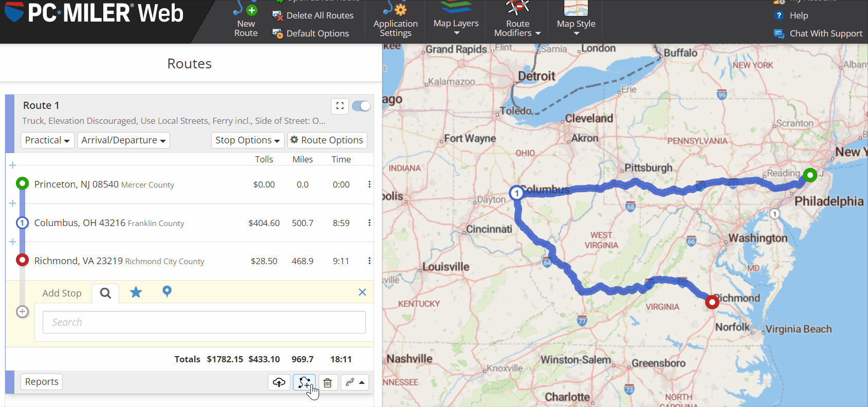868x407 pixels.
Task: Expand the Map Style menu
Action: pyautogui.click(x=576, y=20)
